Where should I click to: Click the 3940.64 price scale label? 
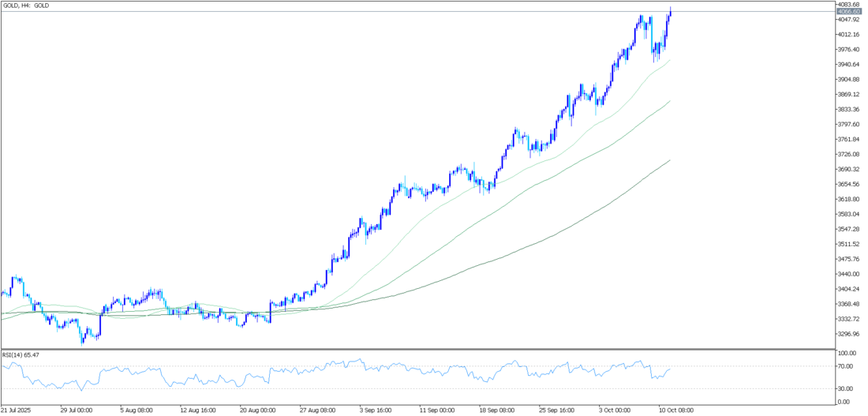click(x=849, y=65)
